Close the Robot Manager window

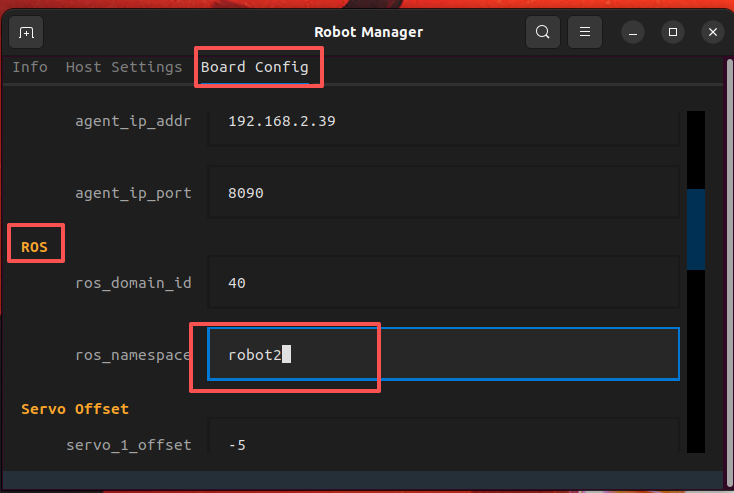tap(712, 32)
